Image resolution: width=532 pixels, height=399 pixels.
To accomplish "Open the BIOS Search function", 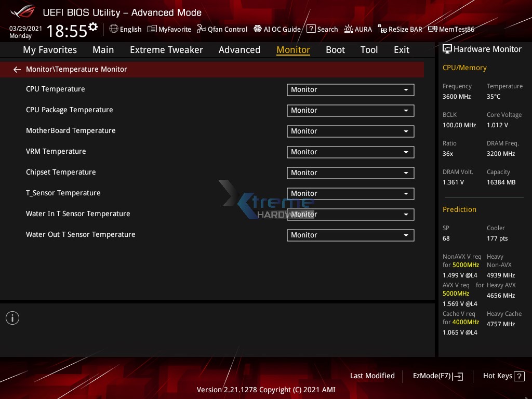I will [x=322, y=29].
